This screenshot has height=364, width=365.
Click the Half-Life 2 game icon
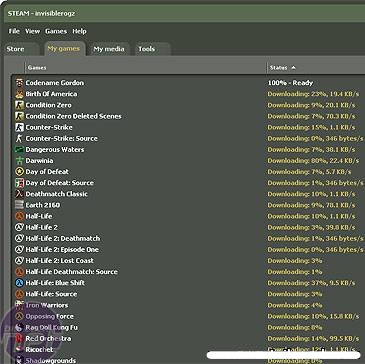tap(20, 227)
